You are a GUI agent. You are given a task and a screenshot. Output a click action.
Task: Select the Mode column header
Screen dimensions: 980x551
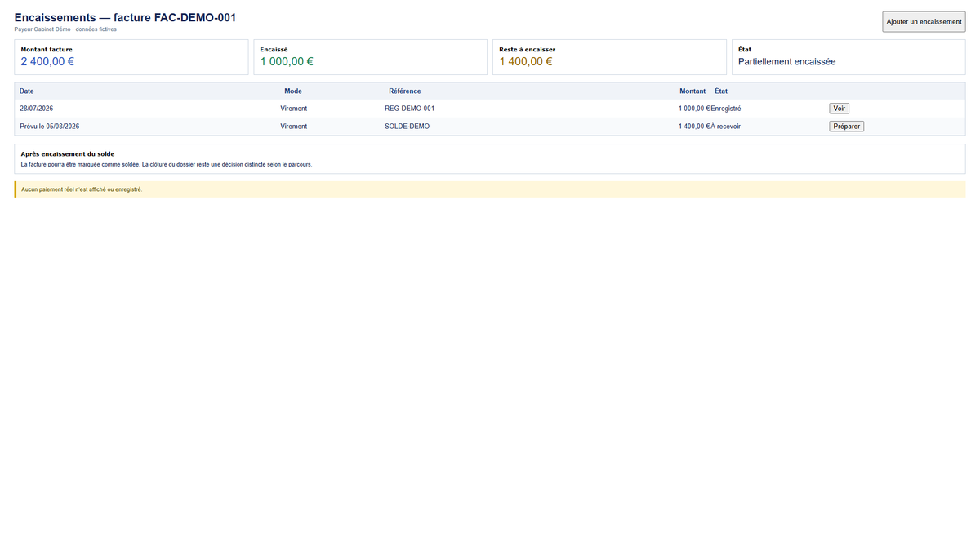(293, 91)
